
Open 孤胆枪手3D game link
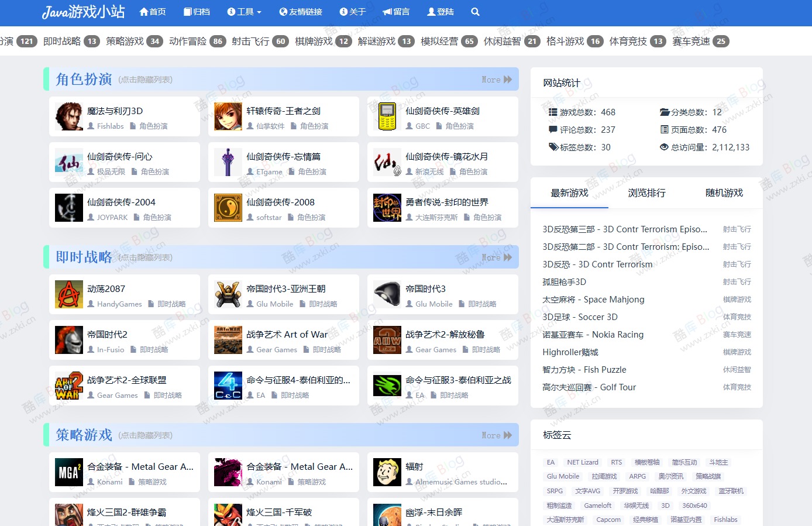(564, 282)
